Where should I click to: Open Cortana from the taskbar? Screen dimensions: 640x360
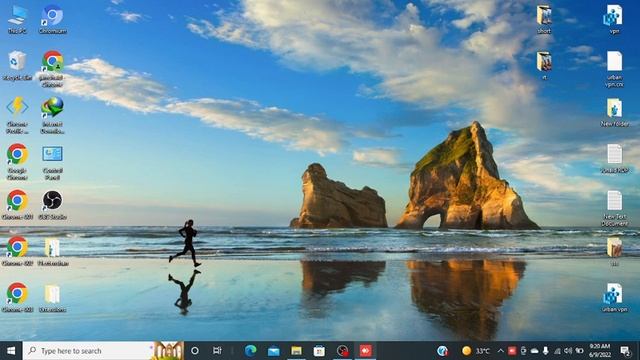point(195,351)
